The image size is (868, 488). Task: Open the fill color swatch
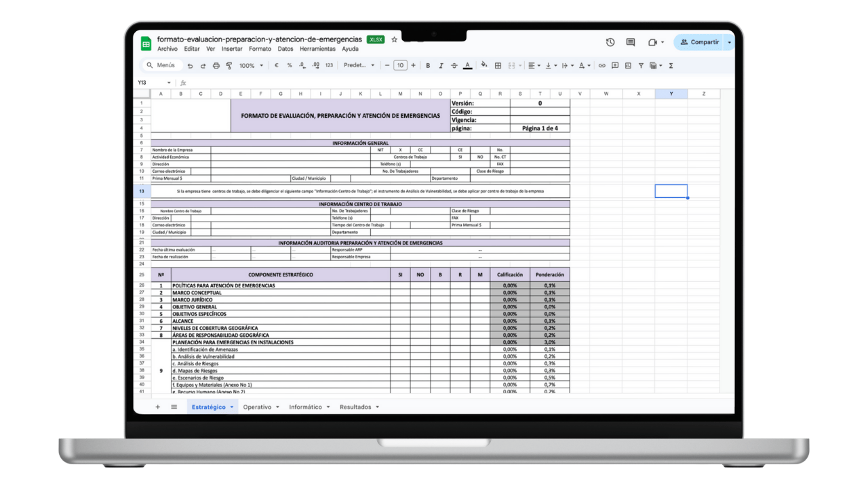[x=484, y=65]
